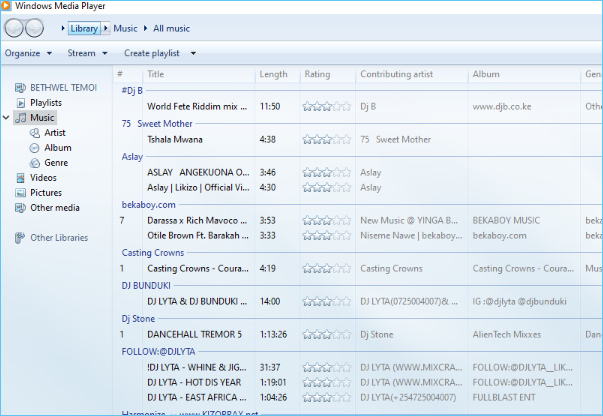Viewport: 603px width, 416px height.
Task: Click the Library breadcrumb
Action: [84, 29]
